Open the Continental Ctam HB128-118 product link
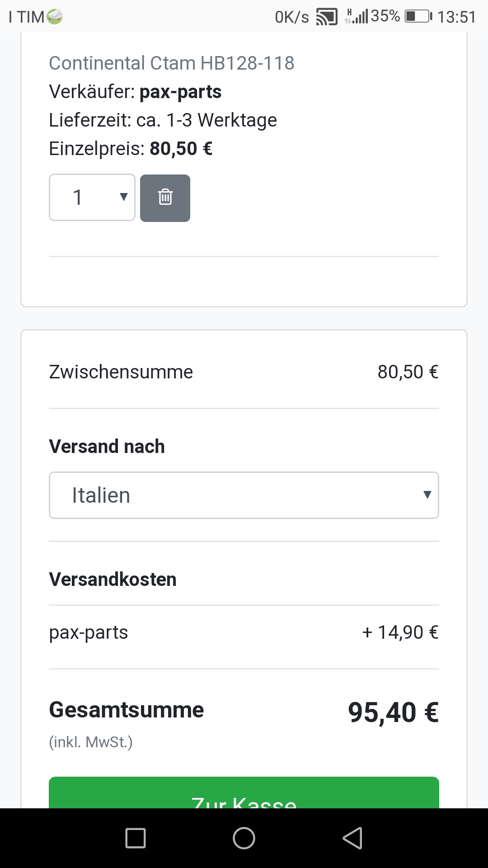The width and height of the screenshot is (488, 868). point(171,63)
